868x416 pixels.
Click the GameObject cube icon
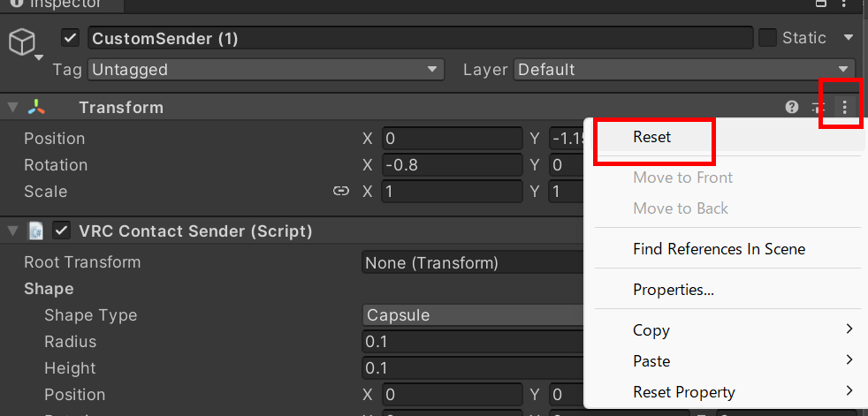pyautogui.click(x=21, y=42)
